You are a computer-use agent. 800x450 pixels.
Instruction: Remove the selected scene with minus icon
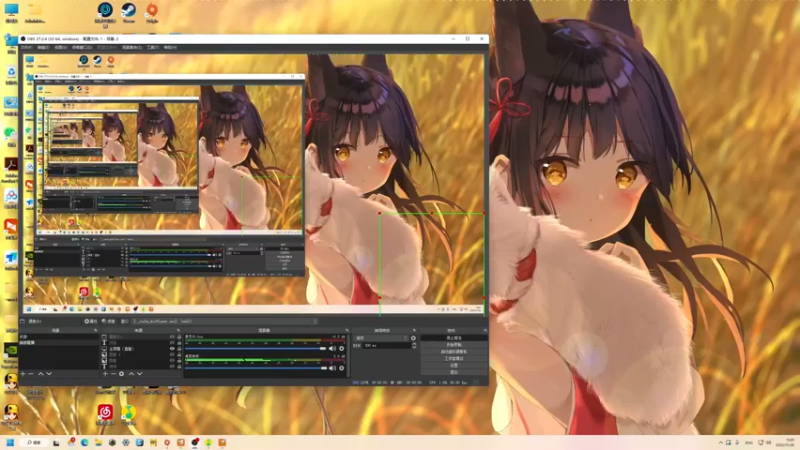(x=31, y=373)
